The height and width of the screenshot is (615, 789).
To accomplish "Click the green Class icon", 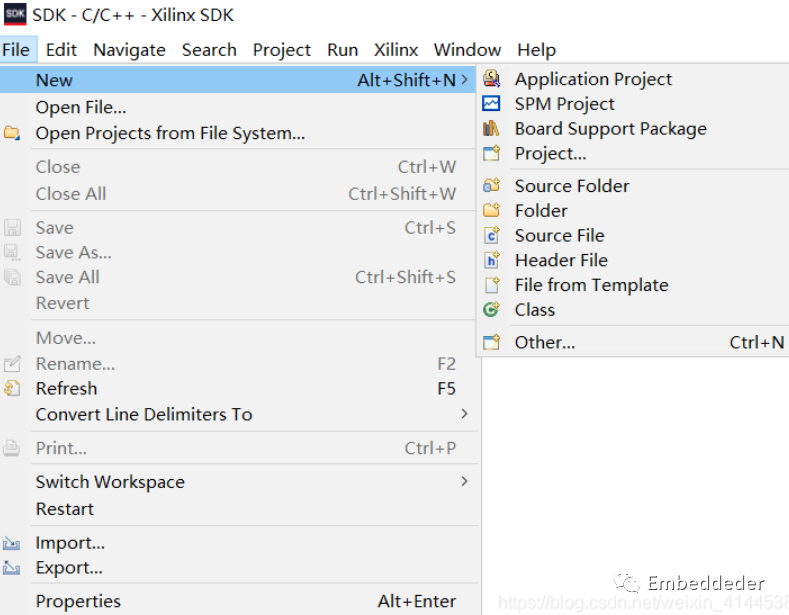I will pyautogui.click(x=491, y=310).
